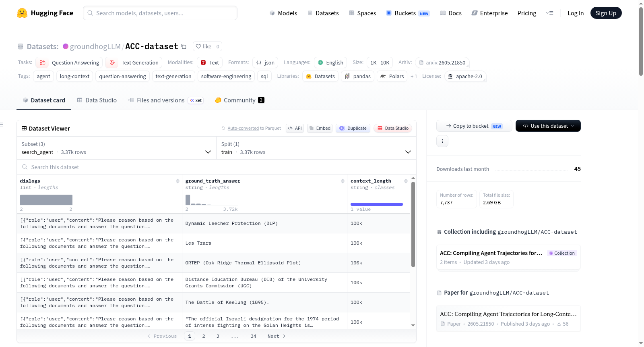Open Docs in the top navigation

pos(451,13)
